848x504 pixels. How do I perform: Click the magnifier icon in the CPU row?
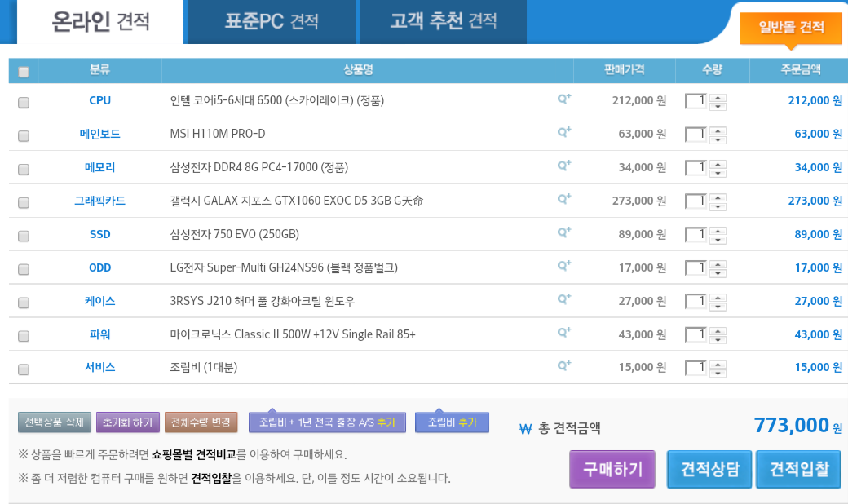pos(563,99)
